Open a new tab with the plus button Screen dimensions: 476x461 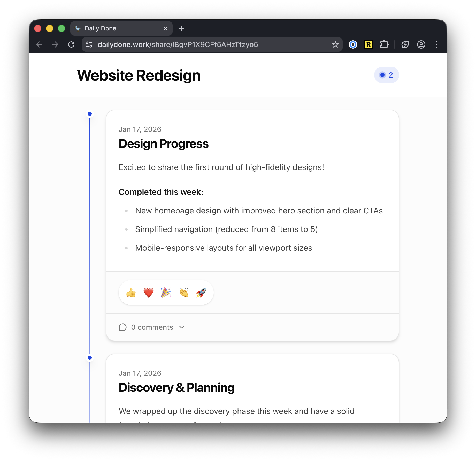181,28
